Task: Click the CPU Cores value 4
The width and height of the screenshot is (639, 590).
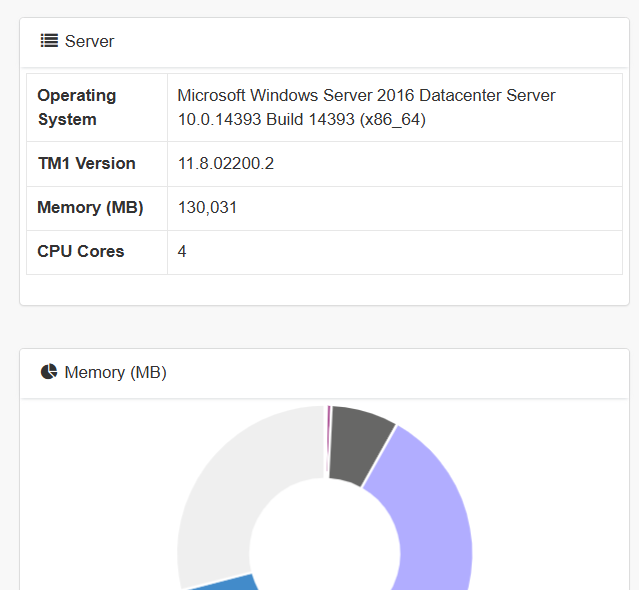Action: pyautogui.click(x=182, y=251)
